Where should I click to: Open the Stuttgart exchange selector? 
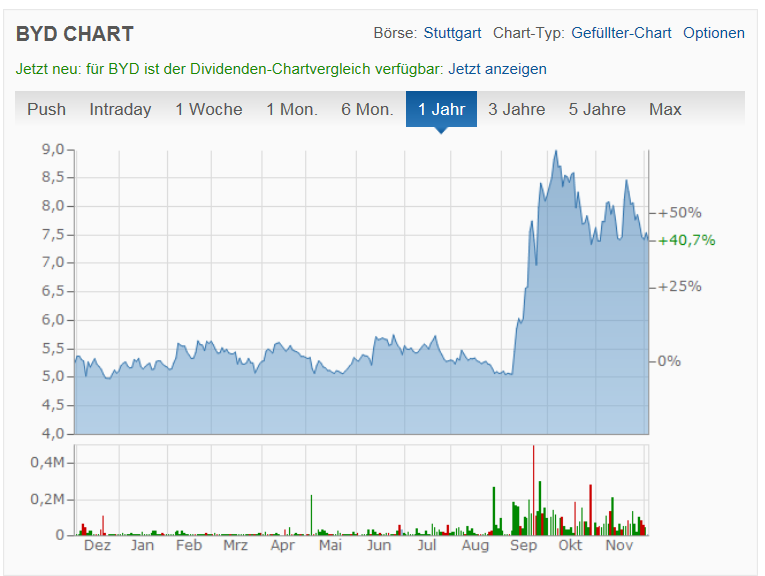pos(452,33)
